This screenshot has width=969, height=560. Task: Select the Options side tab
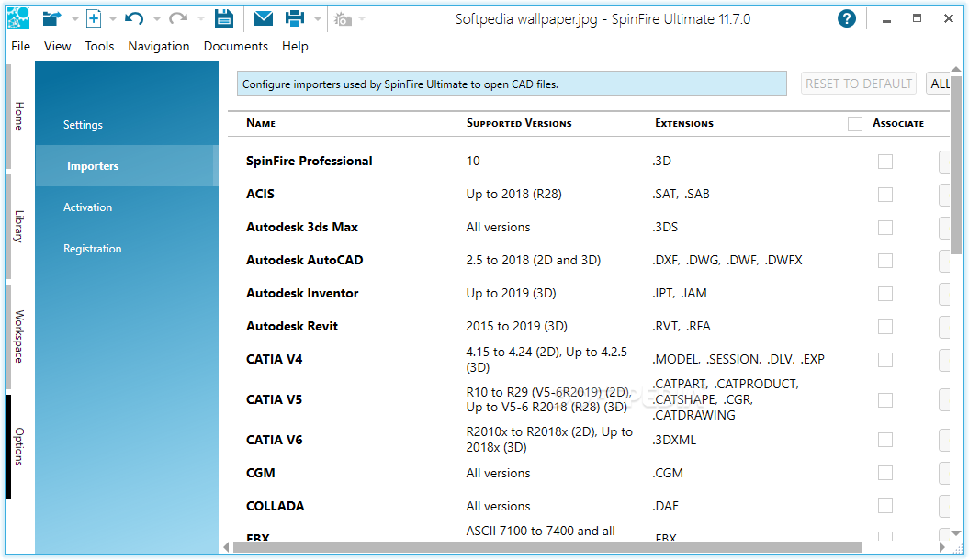pos(19,446)
